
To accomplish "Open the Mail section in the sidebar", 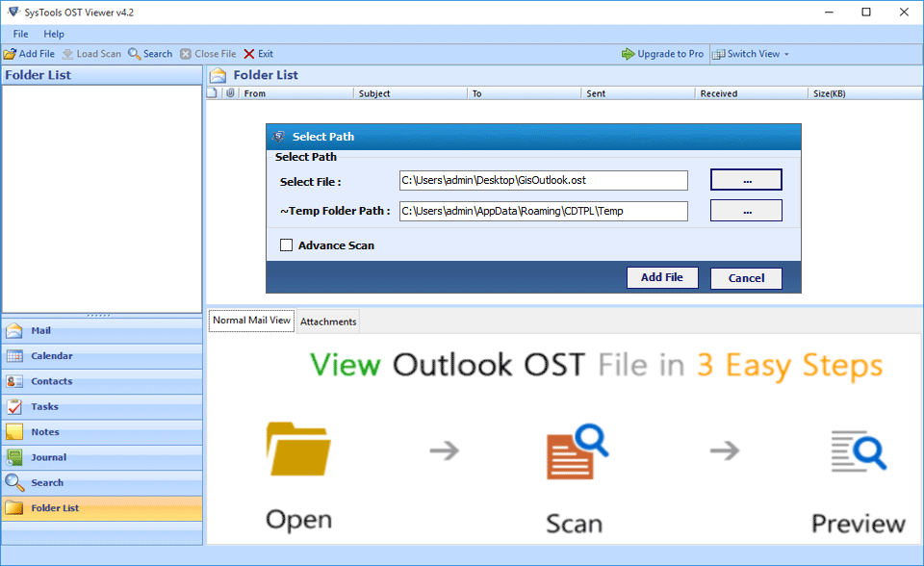I will [x=102, y=331].
